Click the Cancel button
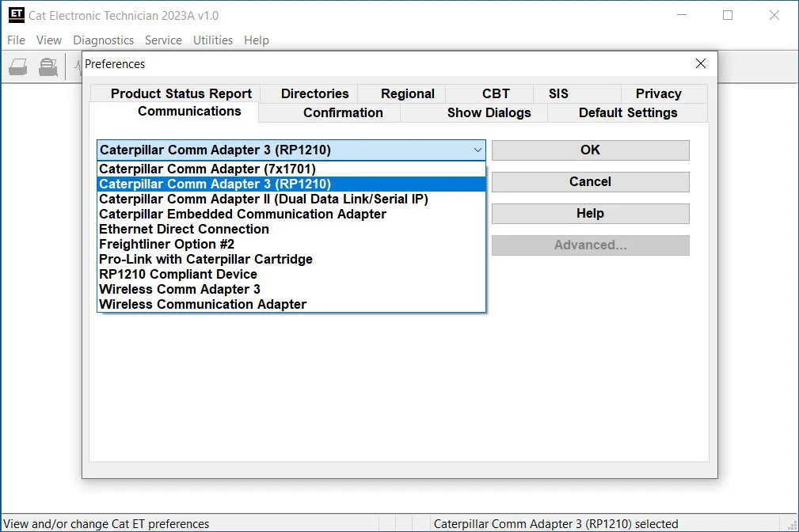The height and width of the screenshot is (532, 799). click(x=590, y=182)
